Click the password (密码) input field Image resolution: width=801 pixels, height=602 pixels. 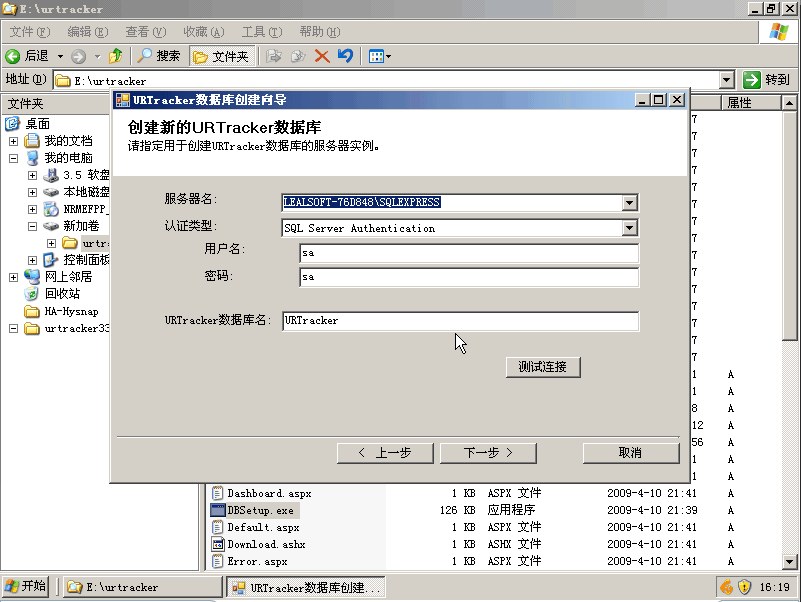[469, 277]
